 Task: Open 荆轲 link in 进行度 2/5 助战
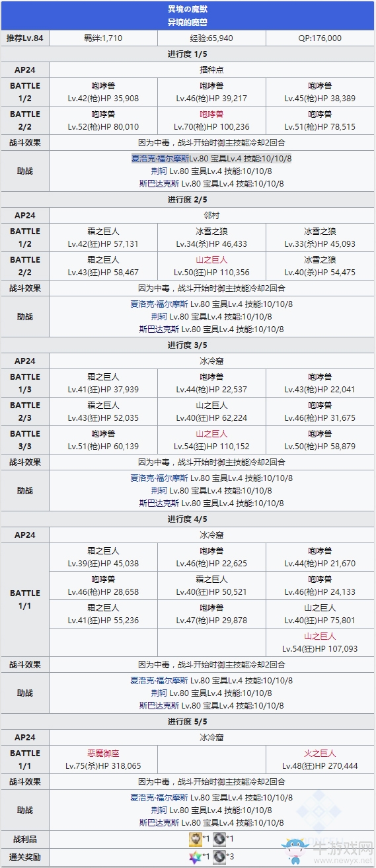point(159,316)
